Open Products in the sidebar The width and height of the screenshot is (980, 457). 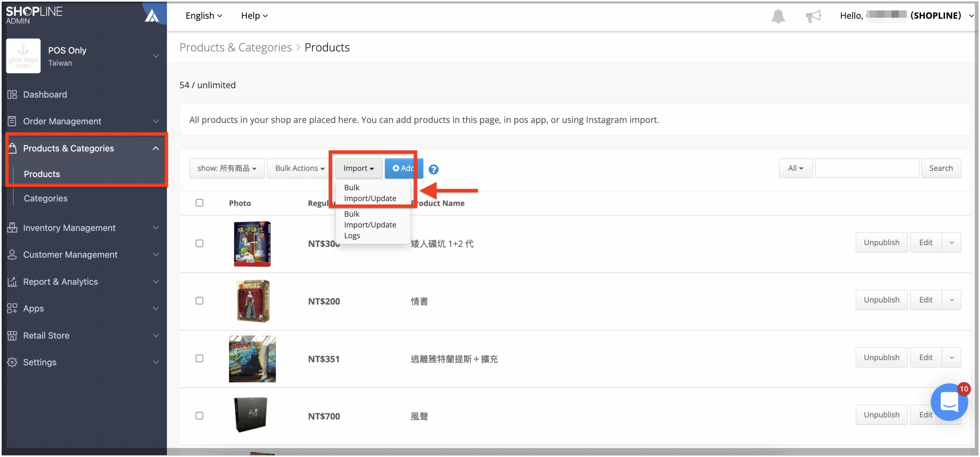point(42,174)
